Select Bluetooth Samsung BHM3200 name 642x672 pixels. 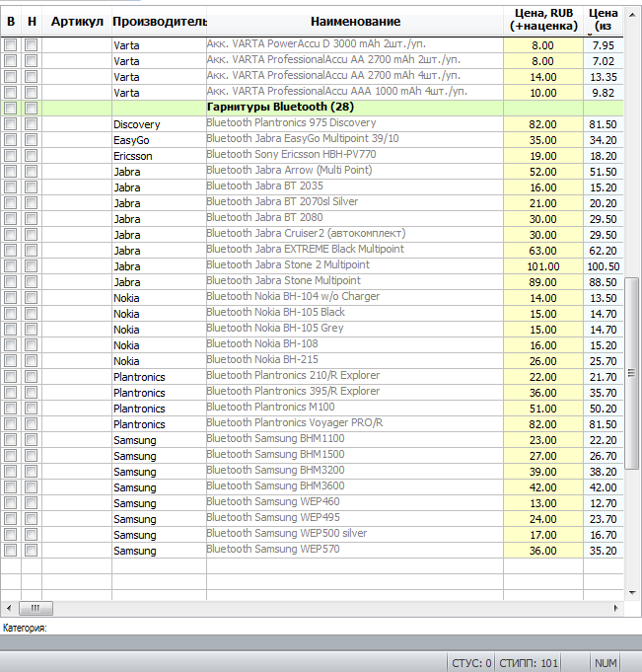click(x=275, y=470)
